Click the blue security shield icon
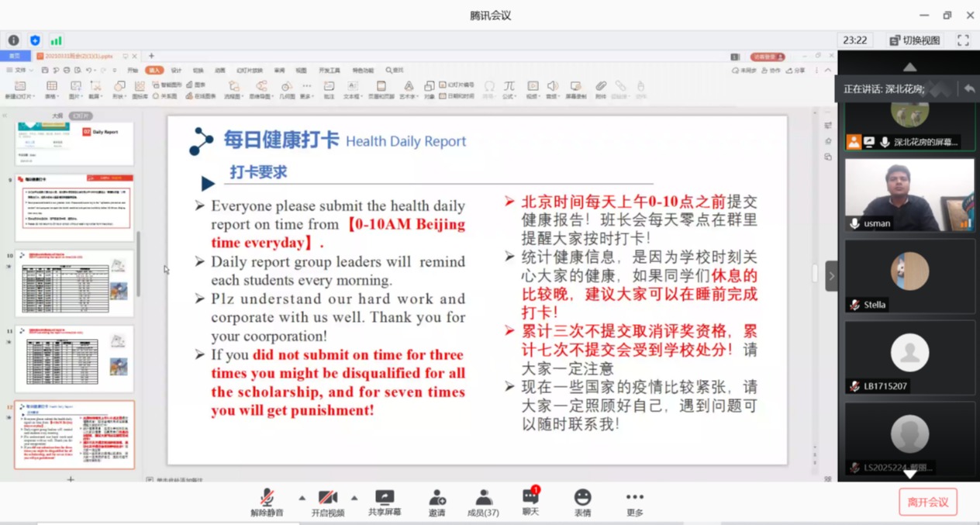The width and height of the screenshot is (980, 525). (x=35, y=40)
